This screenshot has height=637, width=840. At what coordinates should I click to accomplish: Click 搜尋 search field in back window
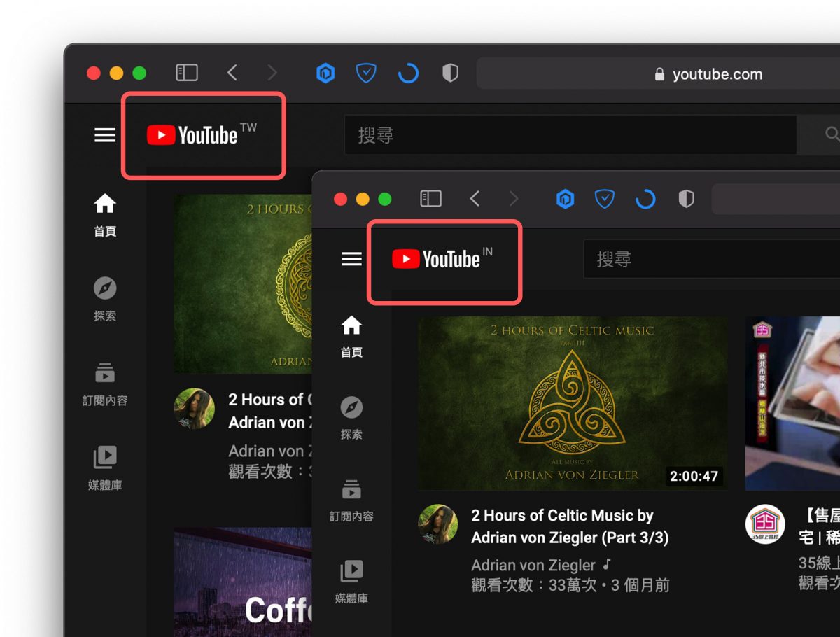click(570, 134)
